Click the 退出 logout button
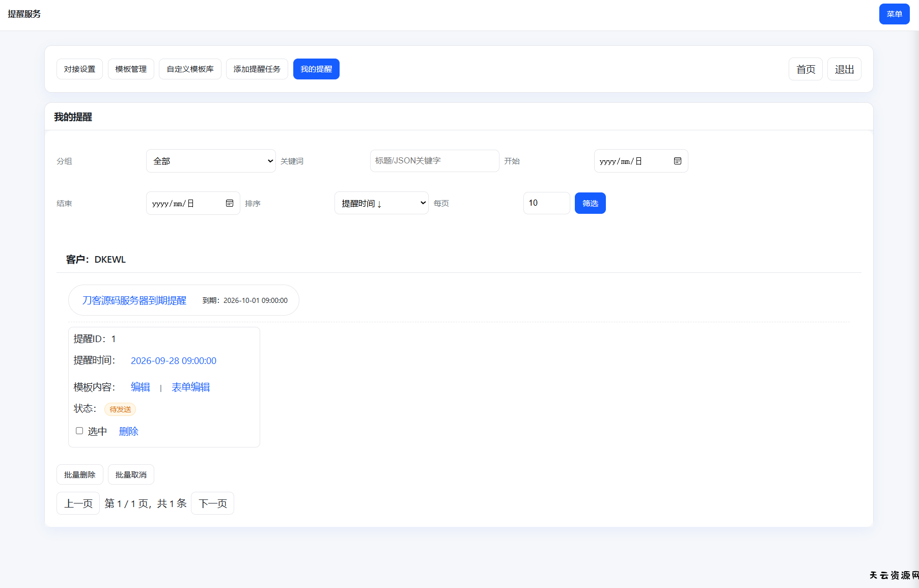 (844, 69)
